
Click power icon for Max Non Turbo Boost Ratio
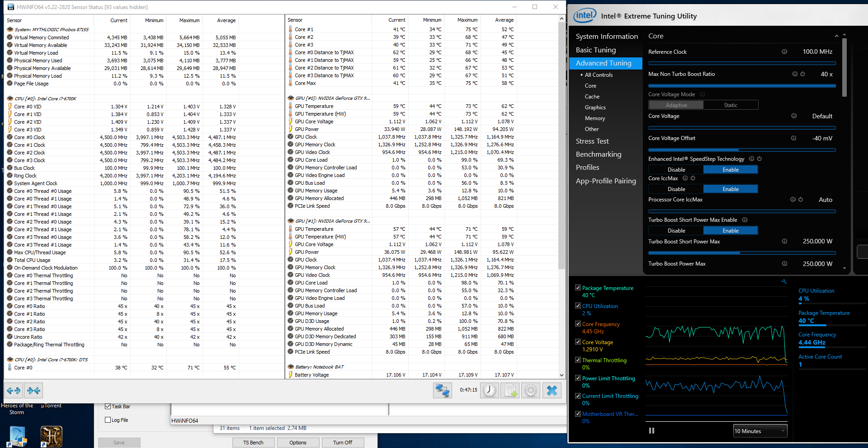802,74
